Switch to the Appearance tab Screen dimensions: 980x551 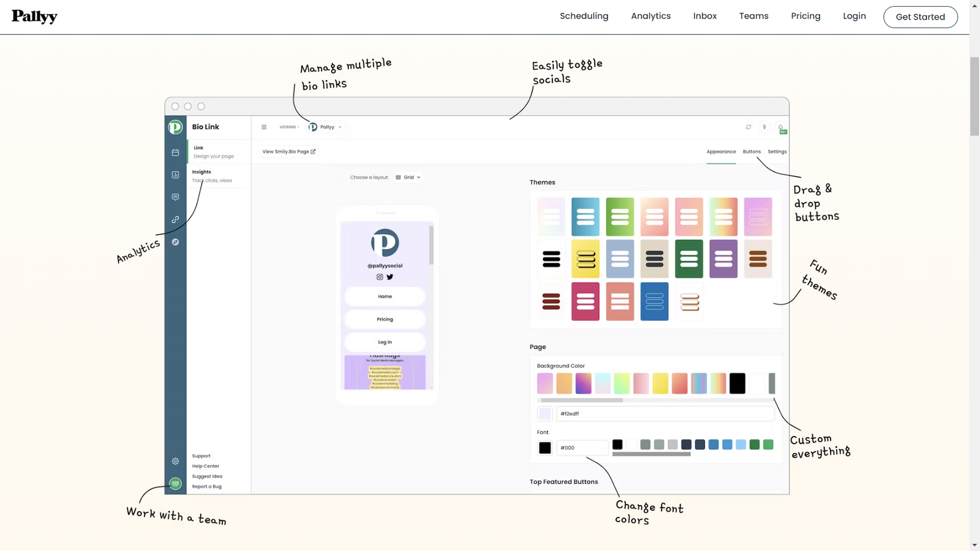coord(721,152)
